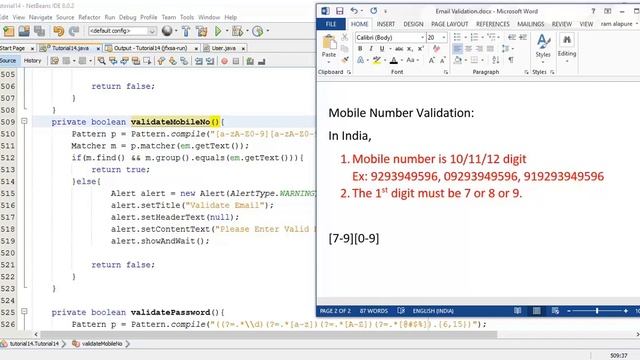Toggle Bold formatting in Word
This screenshot has height=360, width=640.
point(360,49)
